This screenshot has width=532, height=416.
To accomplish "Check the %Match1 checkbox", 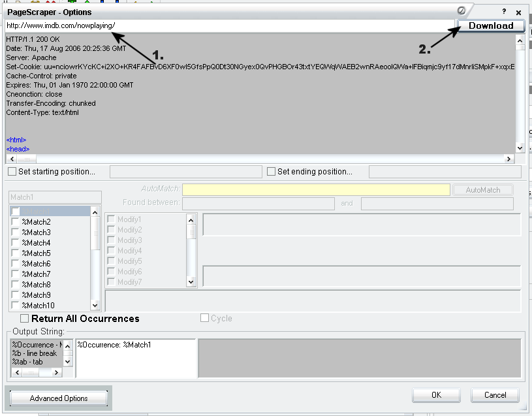I will (15, 212).
